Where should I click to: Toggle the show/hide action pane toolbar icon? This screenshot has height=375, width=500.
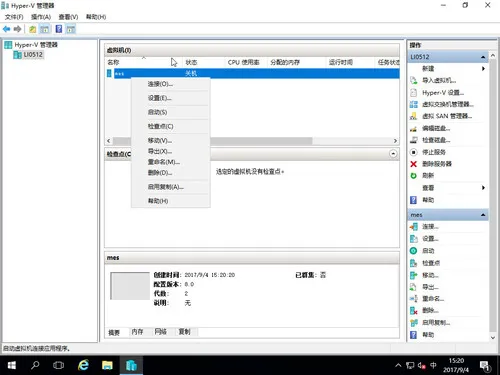pyautogui.click(x=71, y=29)
